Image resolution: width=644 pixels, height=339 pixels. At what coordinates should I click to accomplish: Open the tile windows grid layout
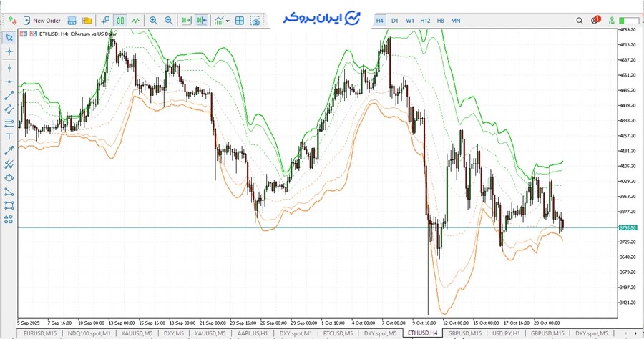pyautogui.click(x=240, y=21)
